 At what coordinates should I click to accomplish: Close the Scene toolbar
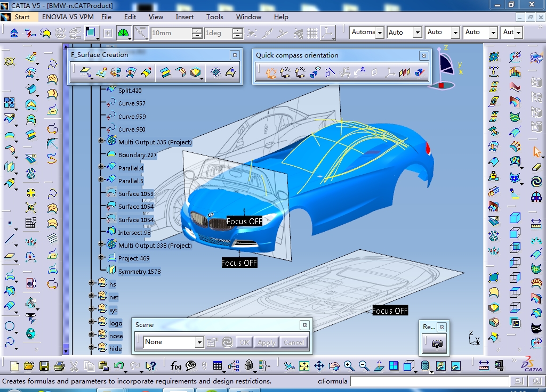tap(304, 325)
